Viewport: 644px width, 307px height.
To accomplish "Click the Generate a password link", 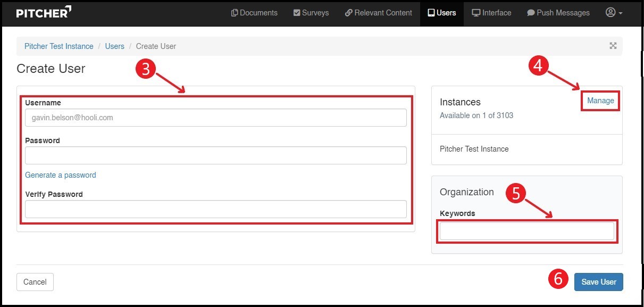I will point(60,175).
